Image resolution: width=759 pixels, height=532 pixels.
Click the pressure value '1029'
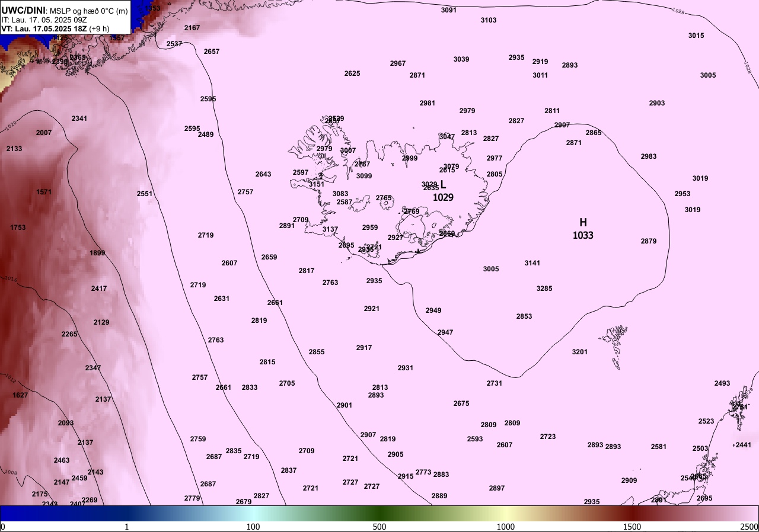pyautogui.click(x=443, y=197)
